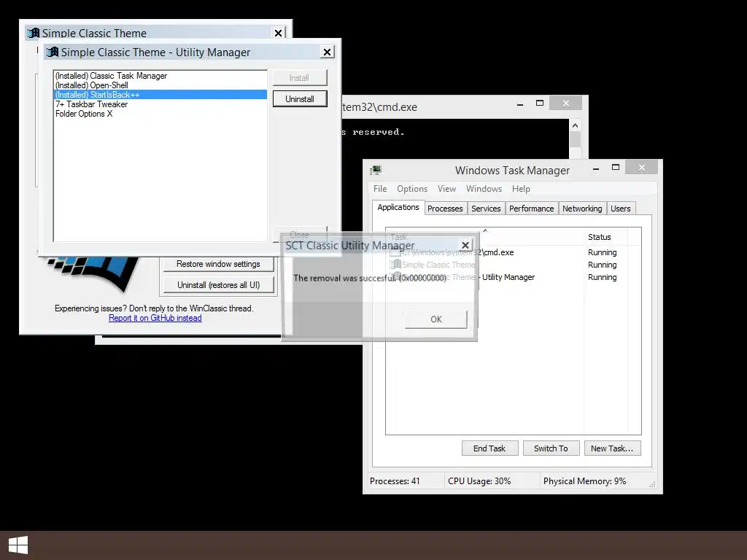Open the Help menu in Task Manager
This screenshot has height=560, width=747.
click(521, 189)
